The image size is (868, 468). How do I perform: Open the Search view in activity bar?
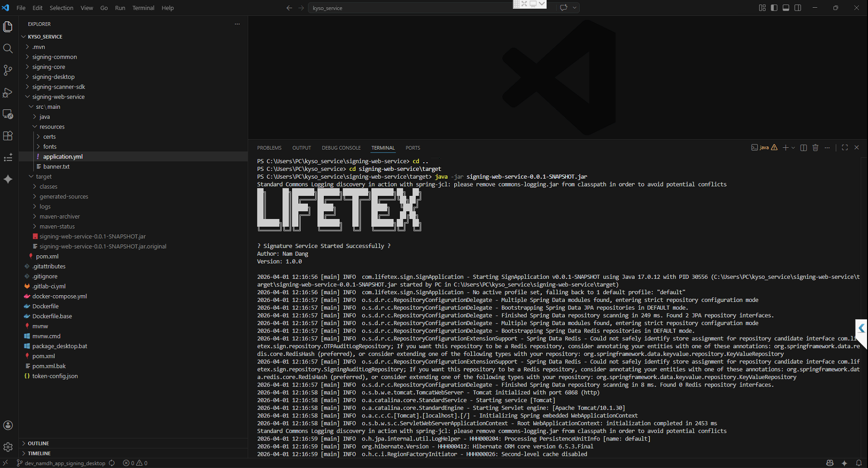(8, 49)
